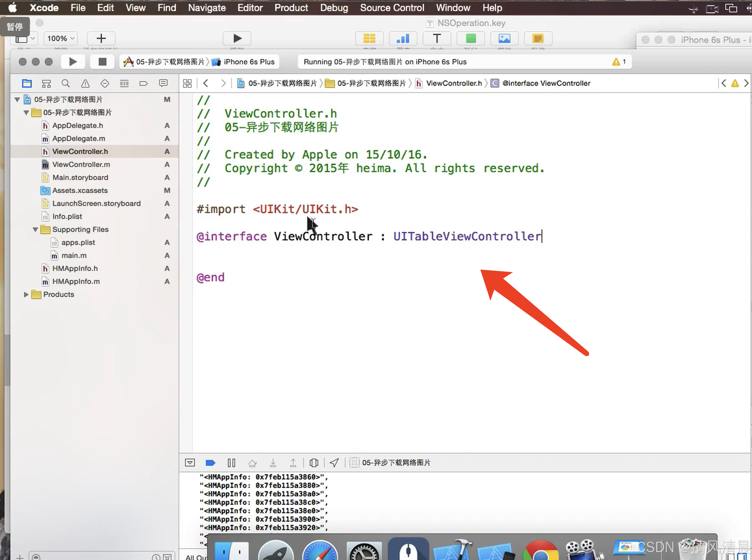Viewport: 752px width, 560px height.
Task: Click the Stop button in Xcode toolbar
Action: pyautogui.click(x=102, y=62)
